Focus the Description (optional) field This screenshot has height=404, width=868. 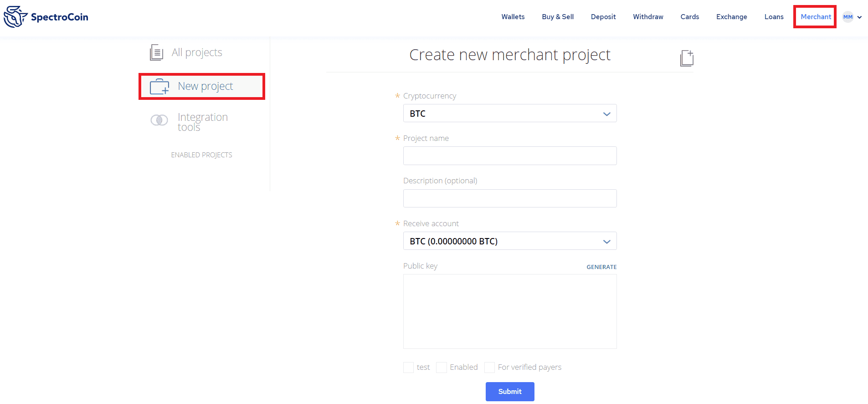pyautogui.click(x=510, y=198)
